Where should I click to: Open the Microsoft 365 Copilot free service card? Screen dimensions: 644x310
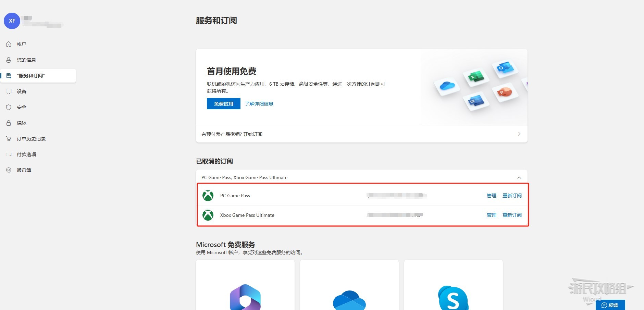[245, 285]
